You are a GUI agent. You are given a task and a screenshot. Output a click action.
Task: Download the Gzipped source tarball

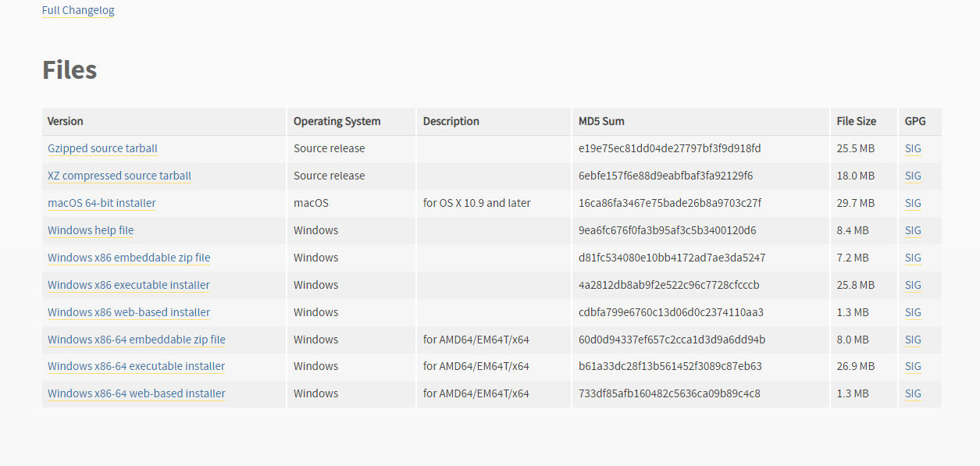click(102, 148)
